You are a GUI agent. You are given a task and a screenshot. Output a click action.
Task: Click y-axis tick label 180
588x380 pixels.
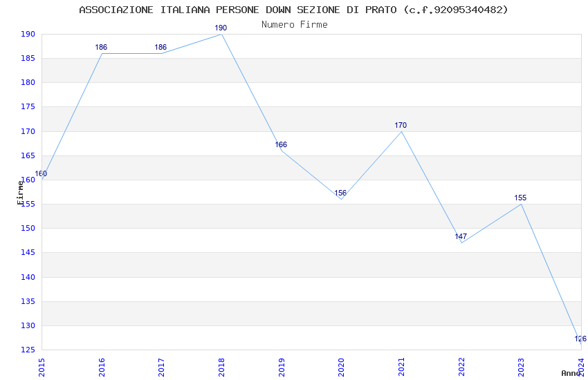[28, 82]
